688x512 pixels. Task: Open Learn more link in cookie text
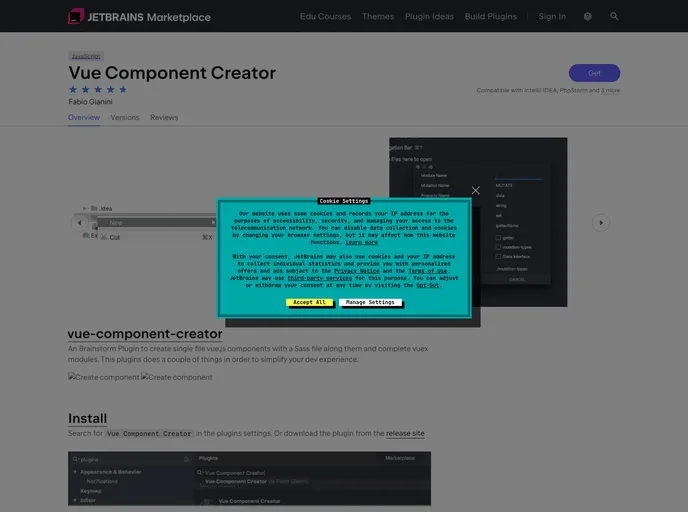pos(361,242)
